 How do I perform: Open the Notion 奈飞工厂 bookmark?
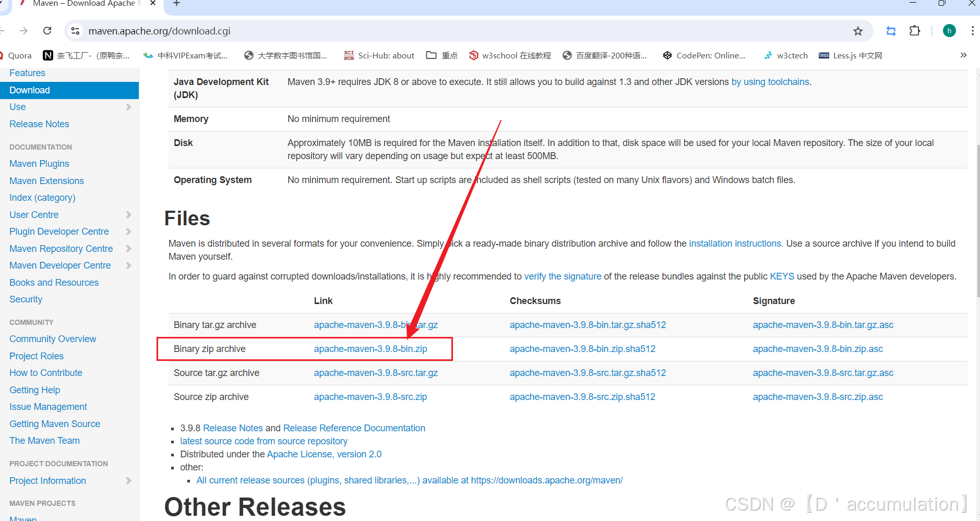click(87, 55)
